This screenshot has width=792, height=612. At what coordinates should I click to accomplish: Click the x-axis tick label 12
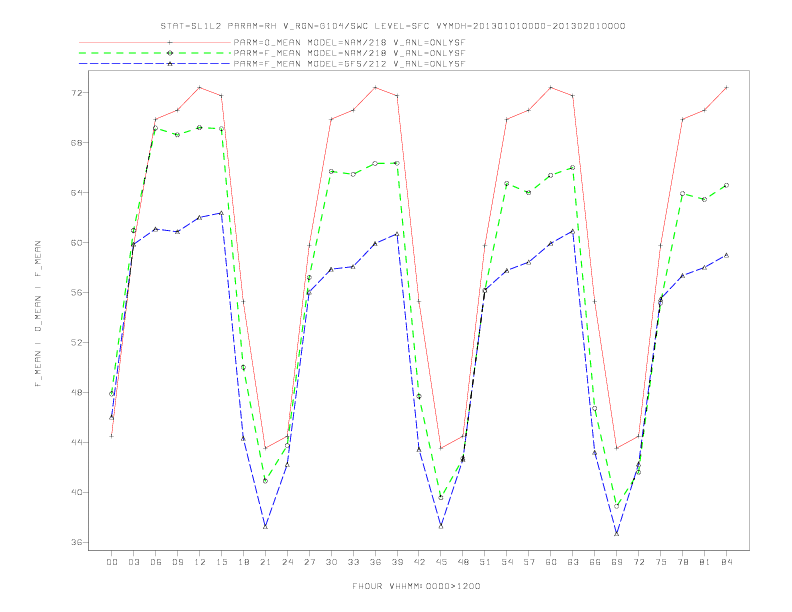(200, 562)
